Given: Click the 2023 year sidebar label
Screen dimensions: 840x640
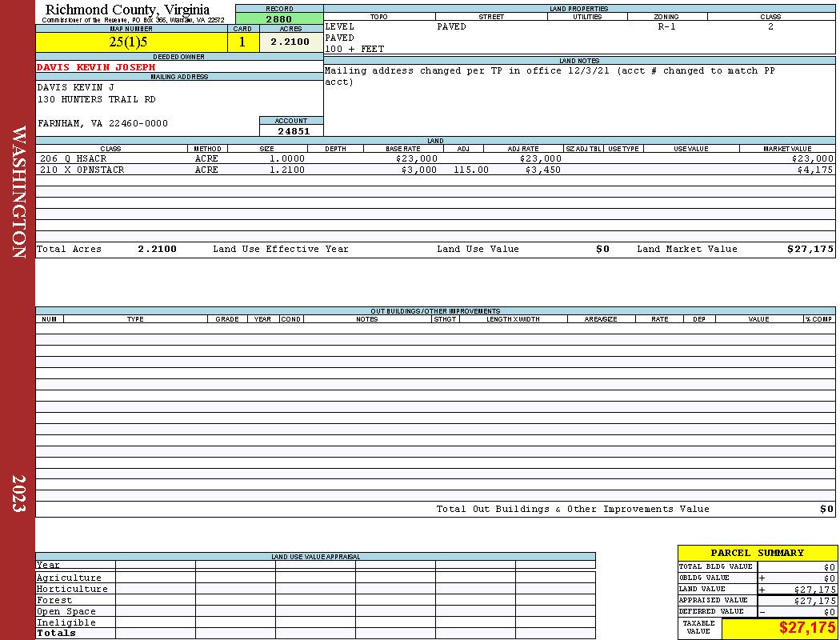Looking at the screenshot, I should pyautogui.click(x=18, y=494).
